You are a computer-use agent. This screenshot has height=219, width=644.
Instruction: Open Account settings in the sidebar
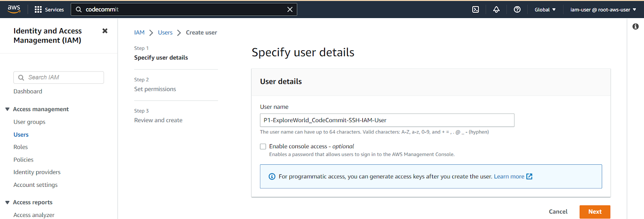coord(35,185)
